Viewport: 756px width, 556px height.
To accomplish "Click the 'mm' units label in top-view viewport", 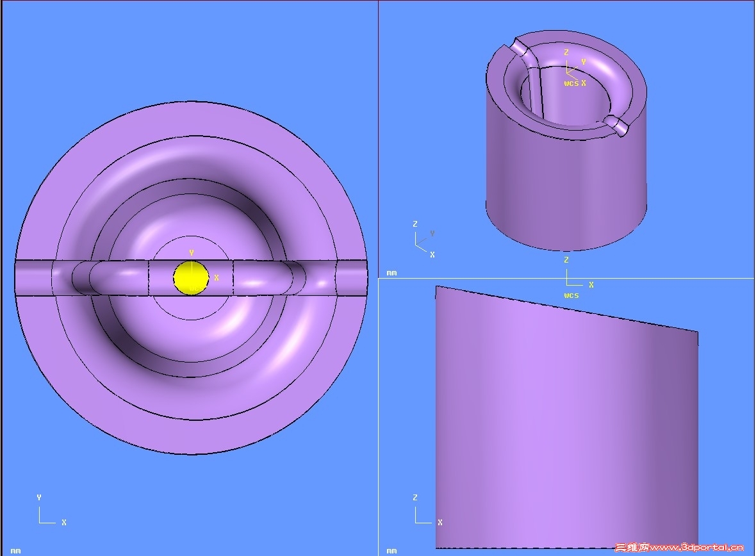I will 16,551.
